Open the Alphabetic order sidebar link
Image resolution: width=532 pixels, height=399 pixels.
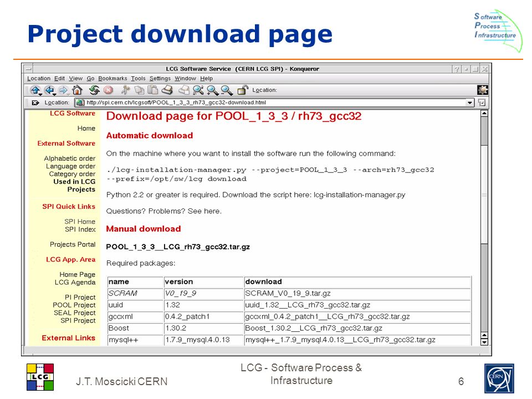click(70, 158)
